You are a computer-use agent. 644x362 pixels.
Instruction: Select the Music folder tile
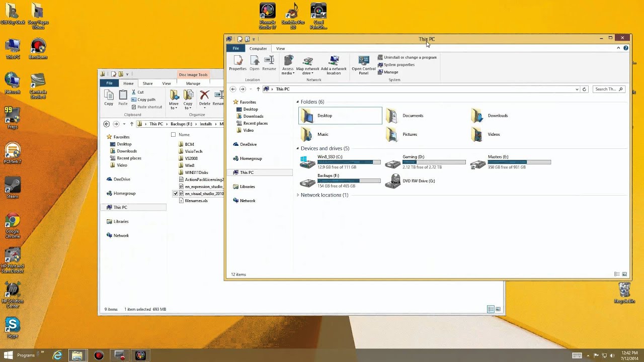340,134
